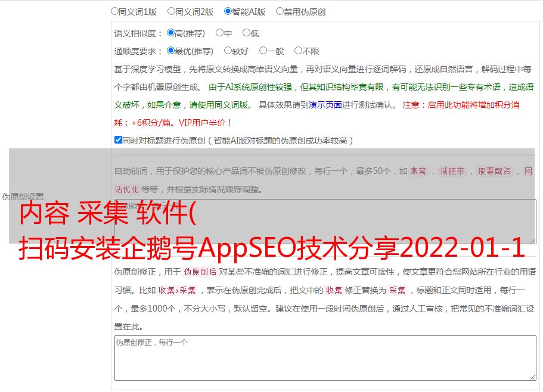
Task: Toggle the 同时对标题进行伪原创 checkbox
Action: tap(118, 140)
